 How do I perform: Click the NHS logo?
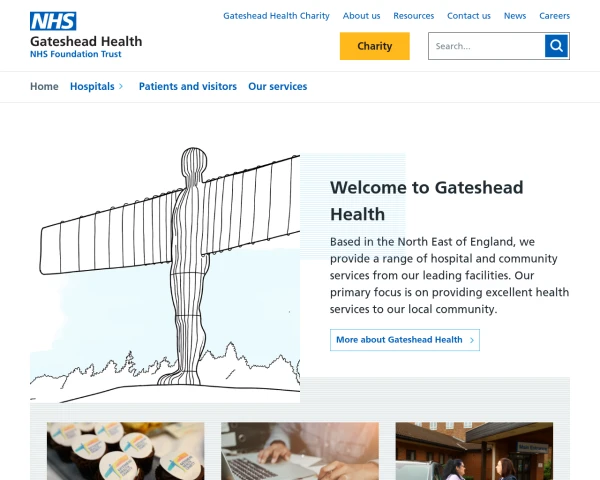tap(53, 21)
